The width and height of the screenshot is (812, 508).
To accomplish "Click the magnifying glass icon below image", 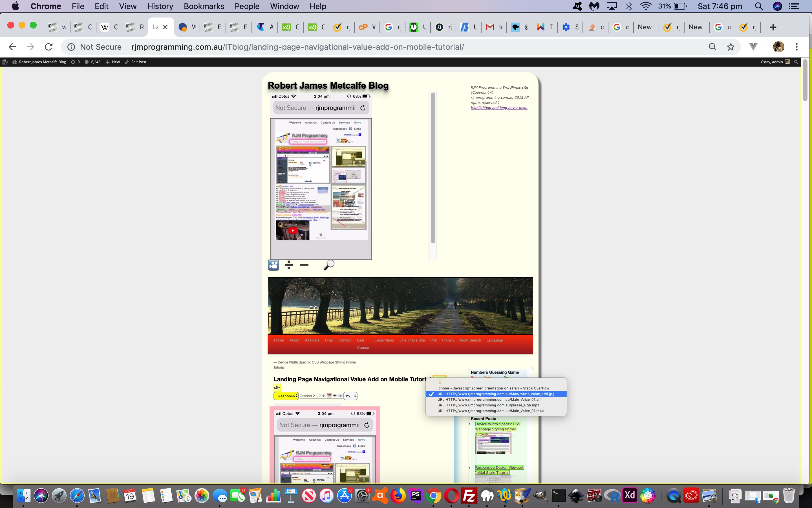I will [328, 265].
